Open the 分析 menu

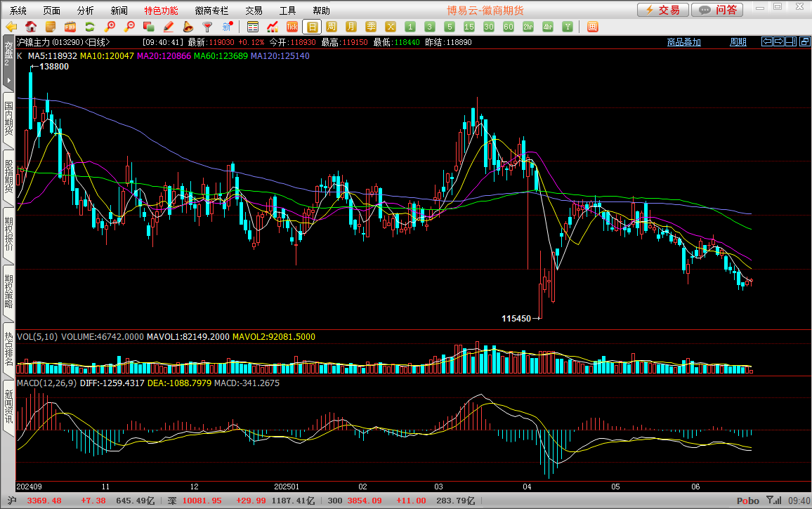click(85, 11)
